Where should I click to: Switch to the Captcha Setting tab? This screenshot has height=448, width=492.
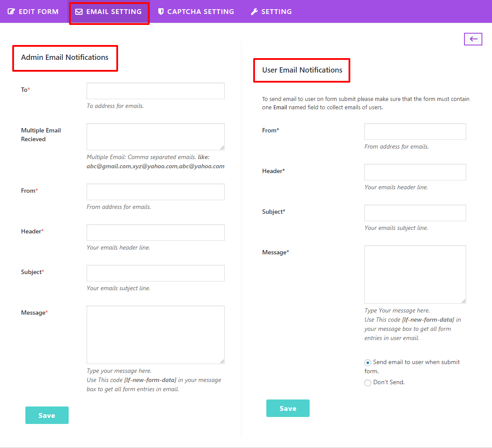tap(200, 12)
